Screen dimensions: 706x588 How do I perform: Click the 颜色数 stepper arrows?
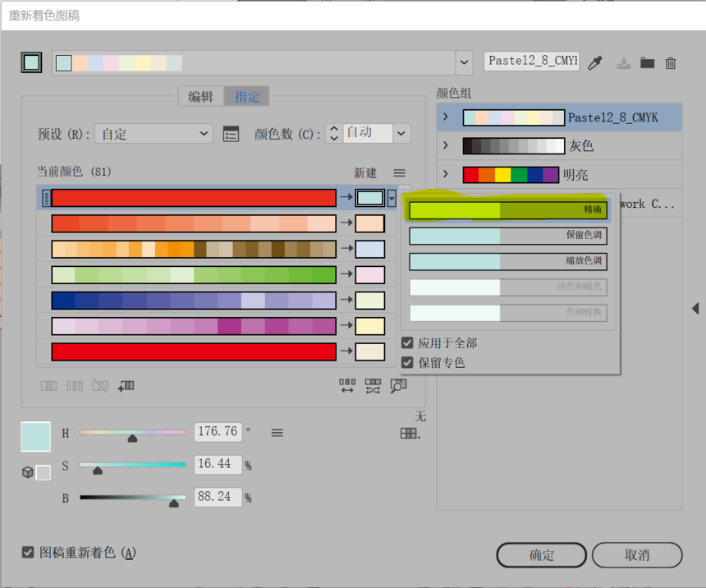pos(333,133)
